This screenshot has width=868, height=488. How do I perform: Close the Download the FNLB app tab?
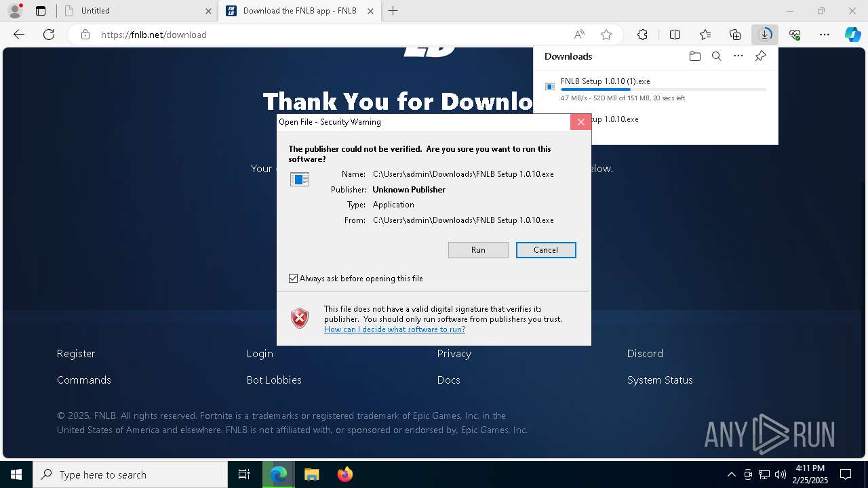coord(370,11)
